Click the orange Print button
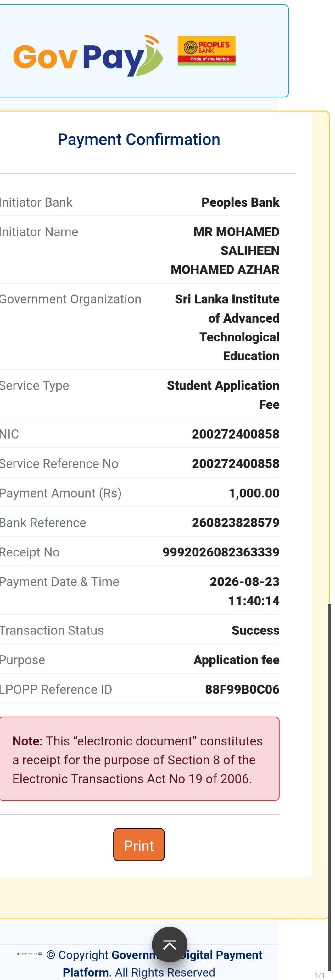Viewport: 335px width, 980px height. (x=139, y=844)
